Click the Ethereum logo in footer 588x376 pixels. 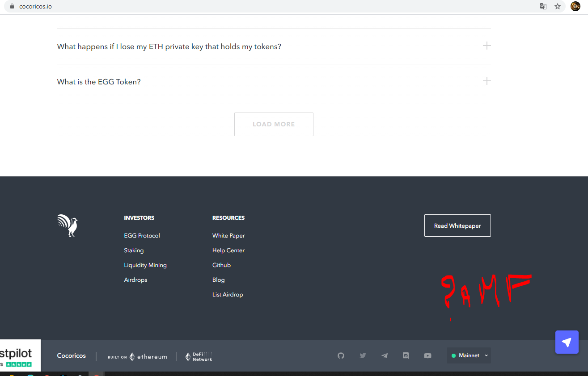(x=137, y=357)
